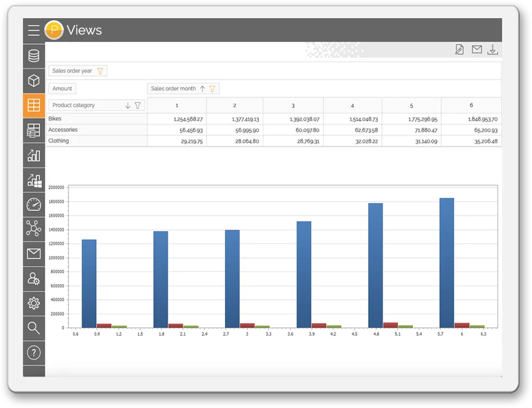This screenshot has width=532, height=408.
Task: Open the database cylinder icon in sidebar
Action: point(34,55)
